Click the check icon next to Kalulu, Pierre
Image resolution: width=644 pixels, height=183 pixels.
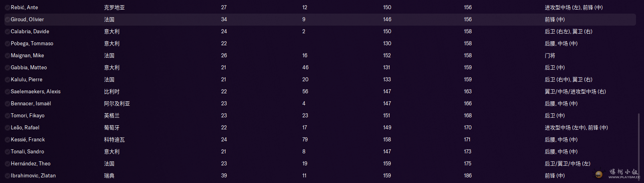click(8, 80)
